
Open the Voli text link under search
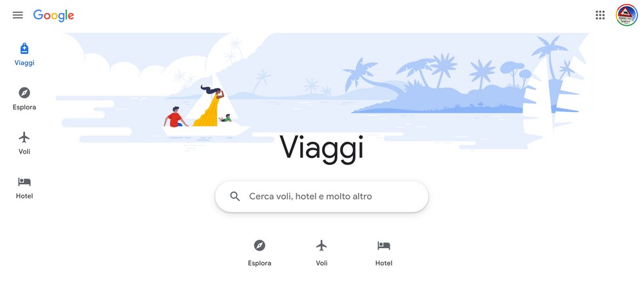coord(321,264)
